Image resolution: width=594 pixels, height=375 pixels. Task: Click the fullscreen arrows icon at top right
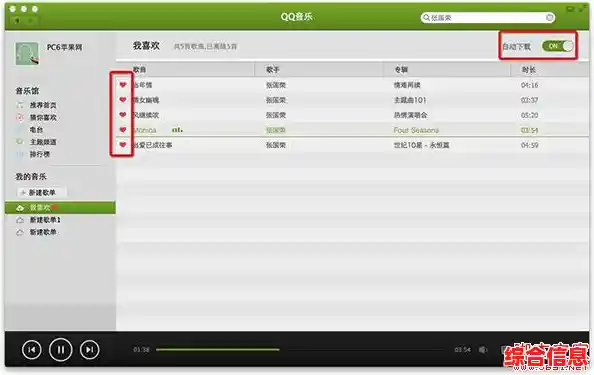pyautogui.click(x=583, y=9)
